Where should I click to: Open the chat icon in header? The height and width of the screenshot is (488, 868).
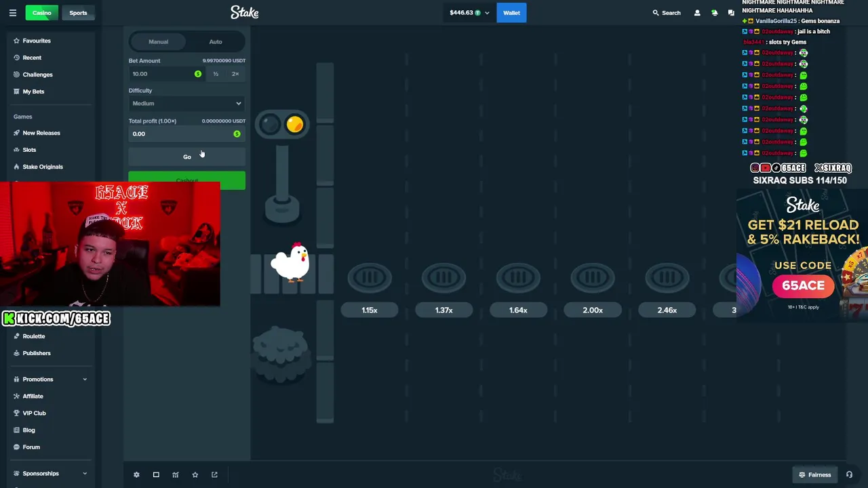(731, 13)
